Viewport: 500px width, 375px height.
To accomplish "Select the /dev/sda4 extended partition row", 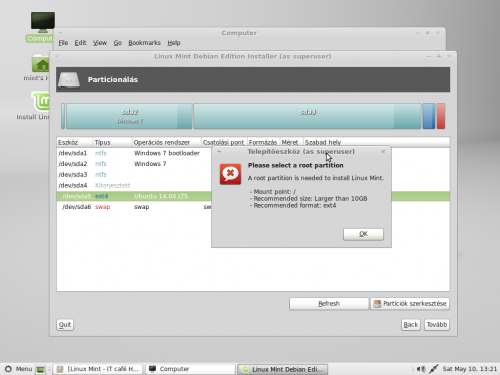I will [134, 185].
